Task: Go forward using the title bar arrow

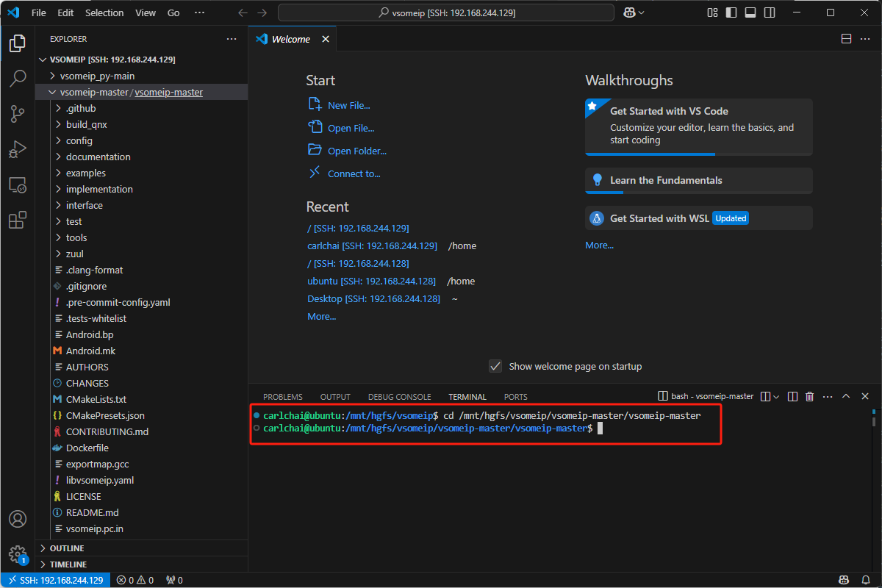Action: coord(262,12)
